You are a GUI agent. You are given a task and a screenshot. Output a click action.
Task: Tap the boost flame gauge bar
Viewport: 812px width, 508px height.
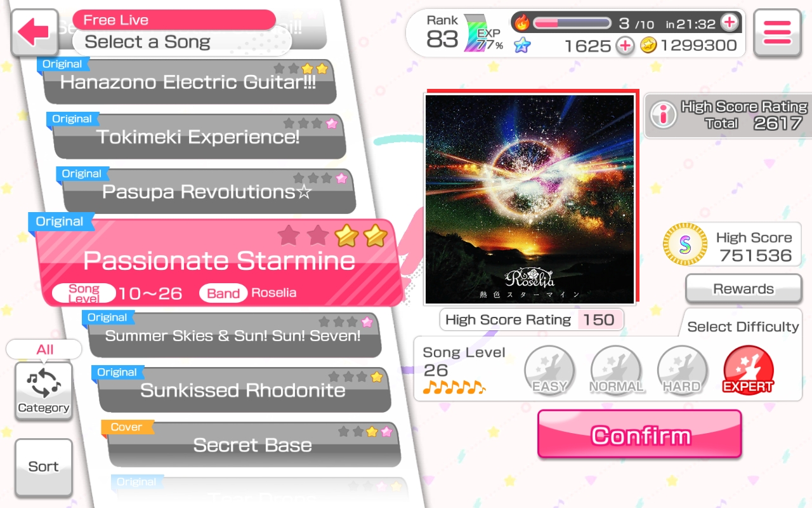(x=571, y=23)
